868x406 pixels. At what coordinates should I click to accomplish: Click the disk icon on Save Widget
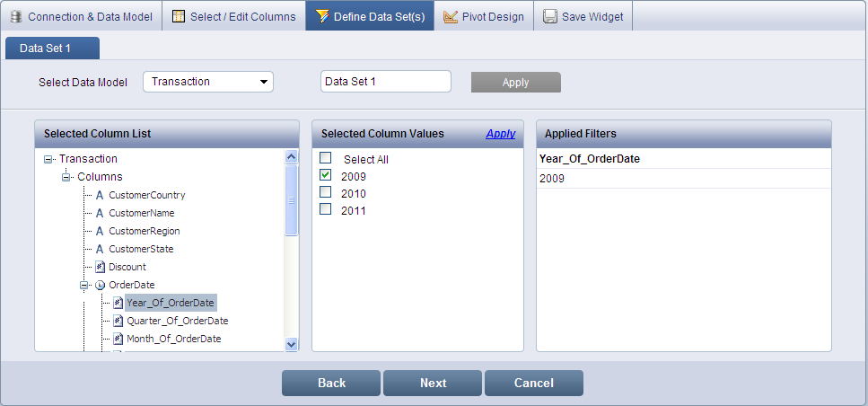[x=550, y=16]
